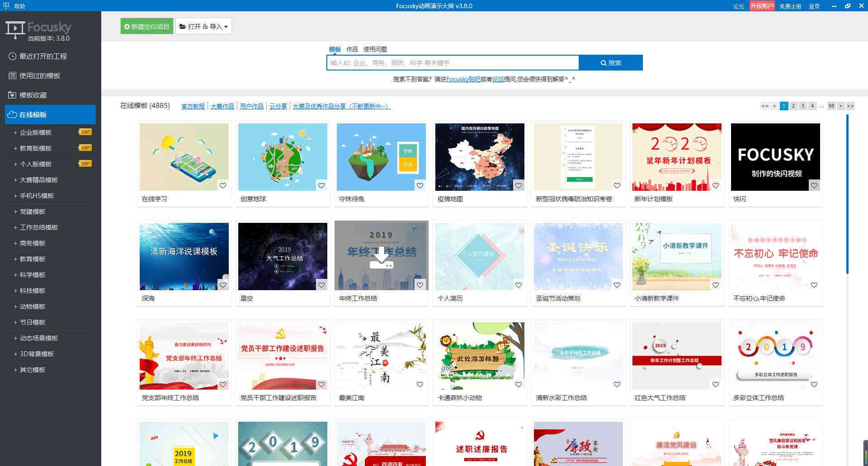Viewport: 868px width, 466px height.
Task: Expand 大赛精品模板 category
Action: coord(50,180)
